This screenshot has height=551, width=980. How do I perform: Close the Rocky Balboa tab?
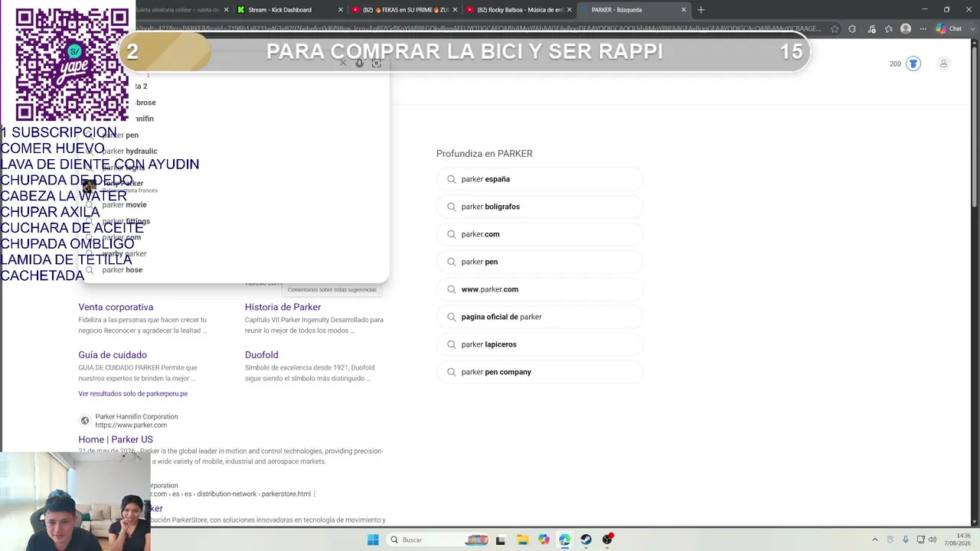(x=569, y=10)
